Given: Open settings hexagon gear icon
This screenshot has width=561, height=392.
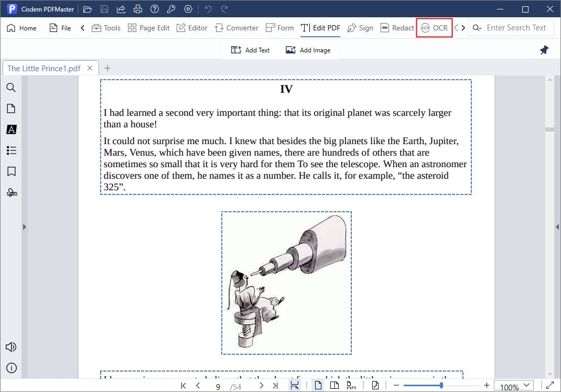Looking at the screenshot, I should coord(188,9).
